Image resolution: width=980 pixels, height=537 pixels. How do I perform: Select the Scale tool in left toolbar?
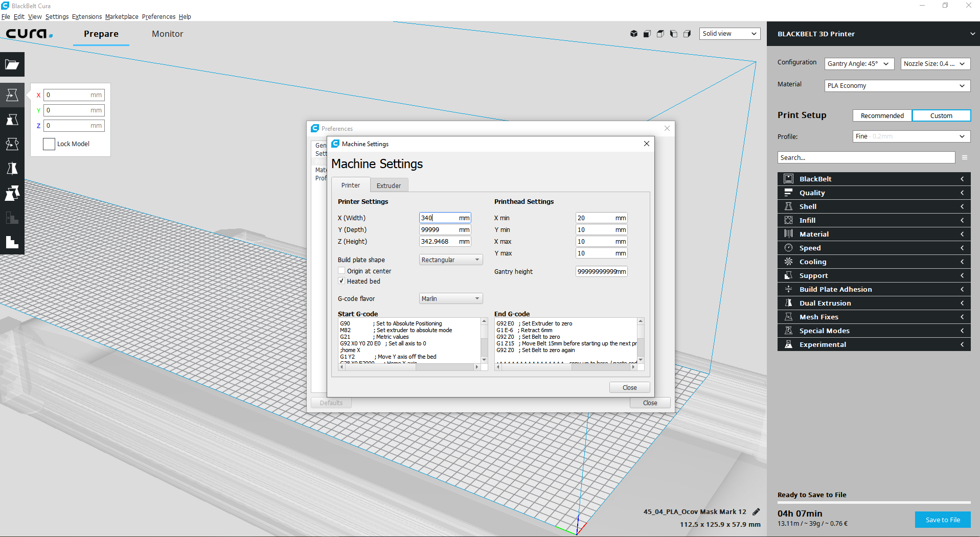[x=12, y=120]
